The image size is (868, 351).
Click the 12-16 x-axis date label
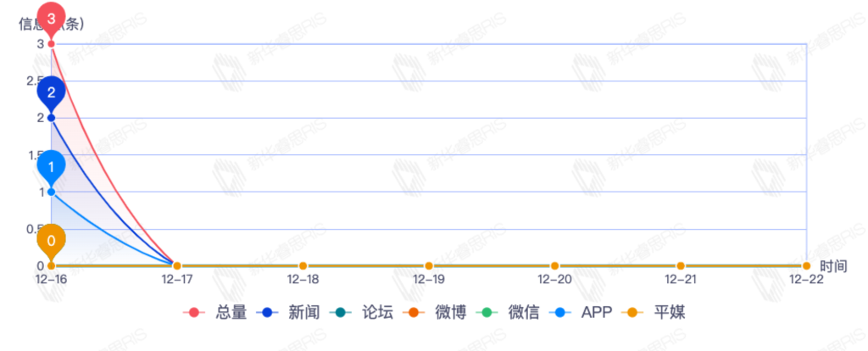pyautogui.click(x=51, y=279)
